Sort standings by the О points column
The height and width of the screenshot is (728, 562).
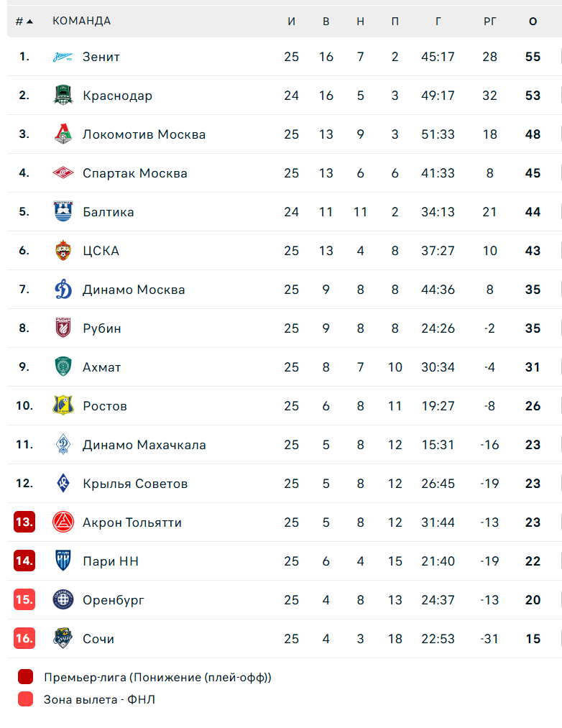(x=533, y=22)
